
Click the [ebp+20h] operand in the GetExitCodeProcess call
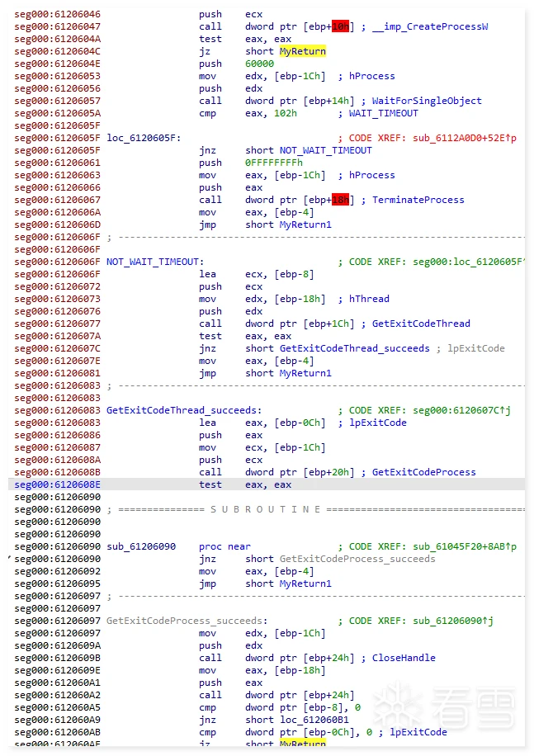point(328,472)
